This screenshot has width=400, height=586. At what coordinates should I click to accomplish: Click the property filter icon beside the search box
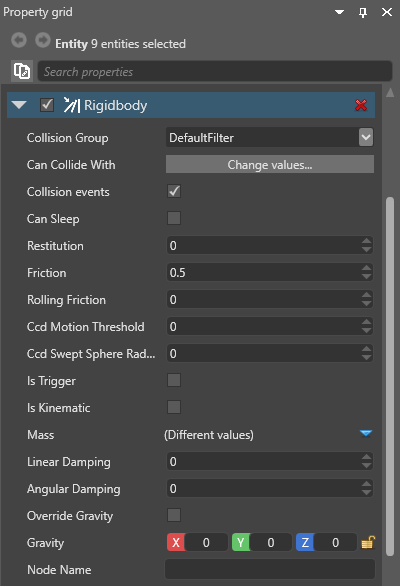22,71
